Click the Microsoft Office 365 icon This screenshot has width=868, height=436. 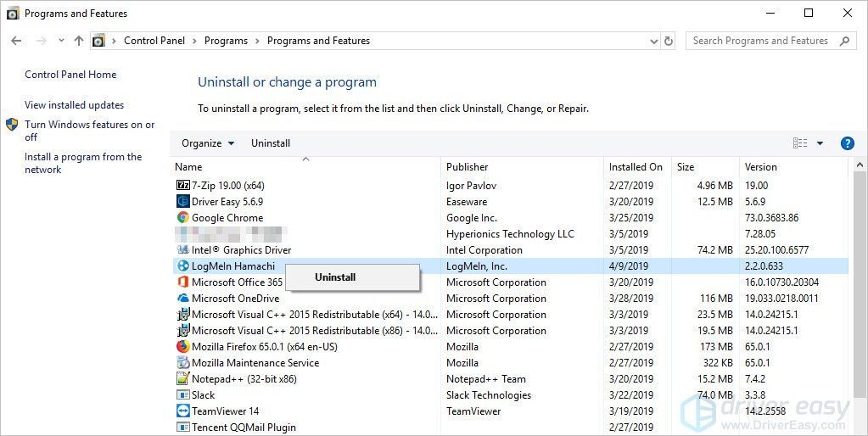[182, 282]
